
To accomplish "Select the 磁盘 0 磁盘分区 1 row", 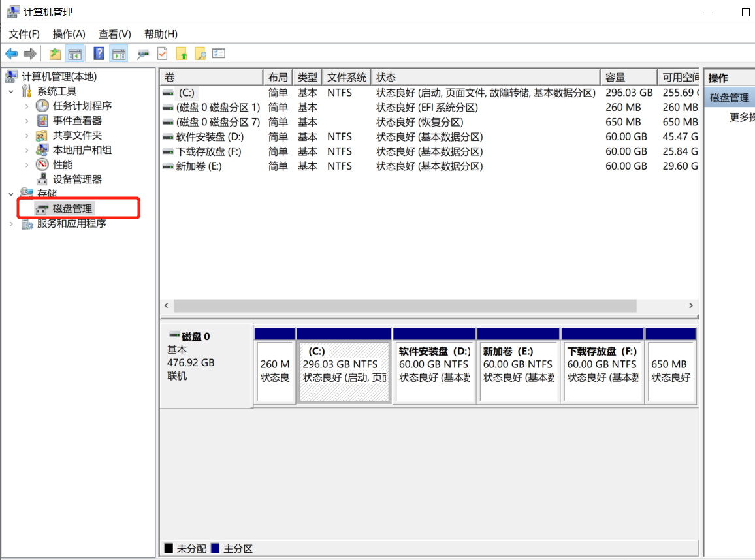I will coord(430,107).
